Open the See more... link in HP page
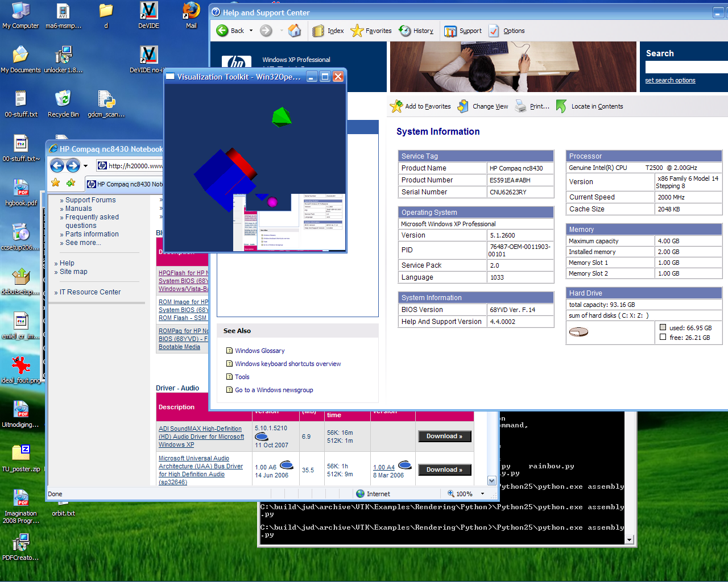Image resolution: width=728 pixels, height=582 pixels. [x=83, y=243]
